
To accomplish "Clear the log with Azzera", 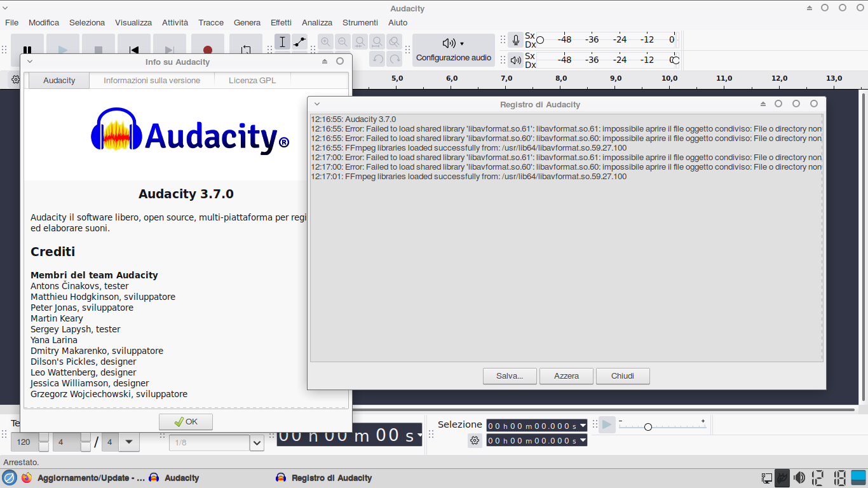I will [x=566, y=376].
